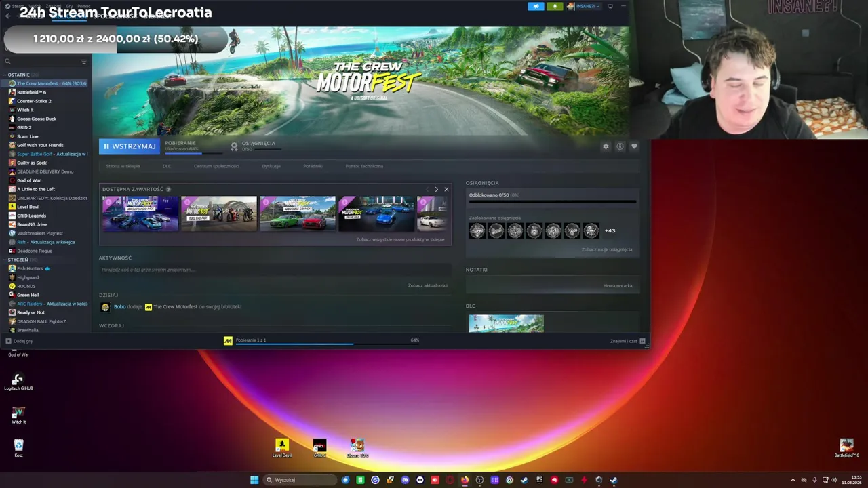Screen dimensions: 868x488
Task: Open Motorfest bike pack thumbnail
Action: pyautogui.click(x=219, y=213)
